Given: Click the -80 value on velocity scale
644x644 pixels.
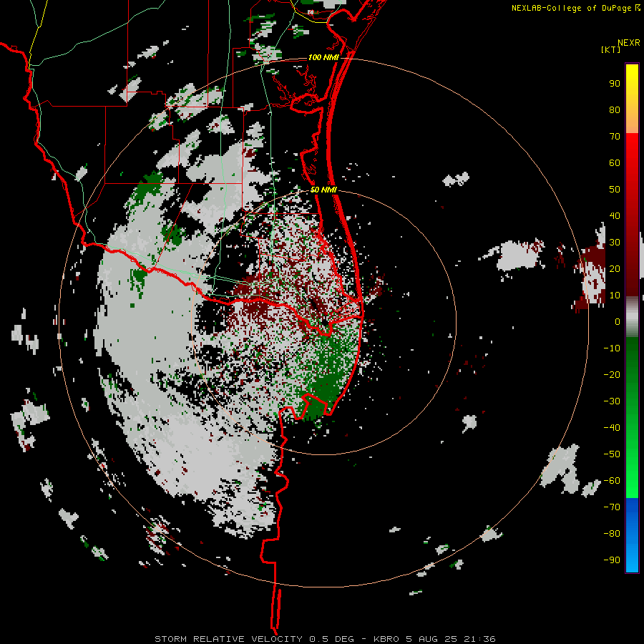Looking at the screenshot, I should 612,534.
